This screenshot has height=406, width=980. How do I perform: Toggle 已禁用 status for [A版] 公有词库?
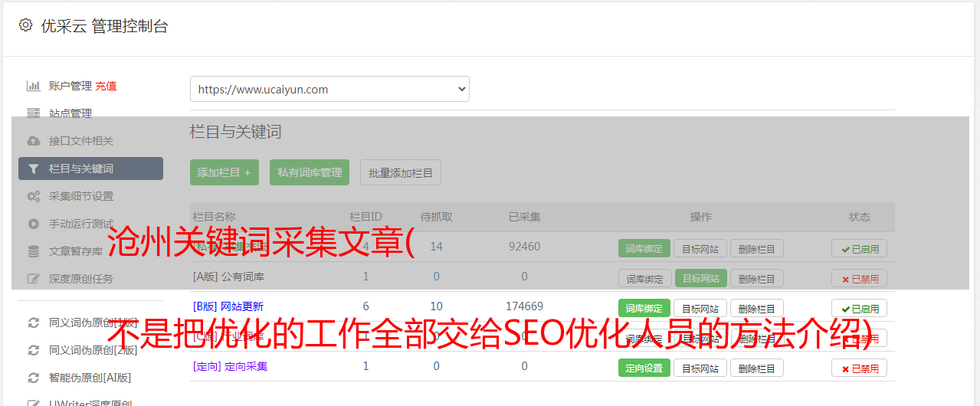pyautogui.click(x=860, y=279)
